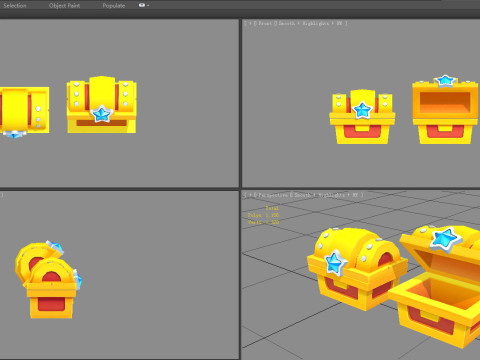Open the Front viewport plus-sign general menu
Image resolution: width=480 pixels, height=360 pixels.
click(x=250, y=23)
